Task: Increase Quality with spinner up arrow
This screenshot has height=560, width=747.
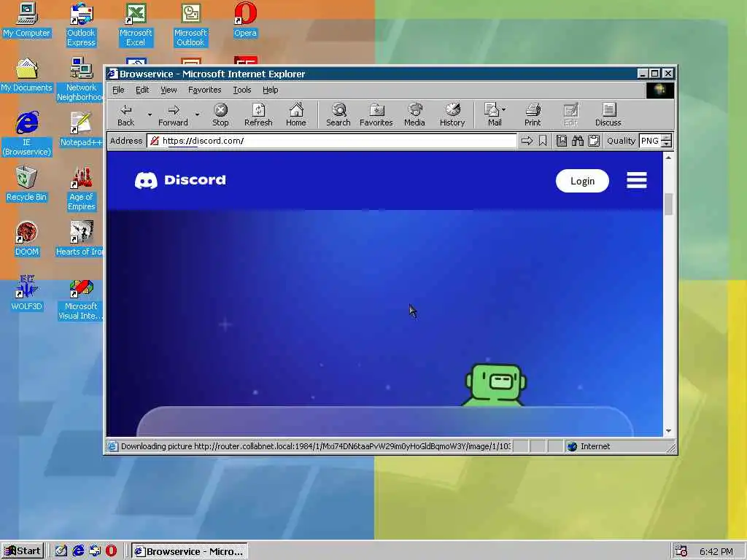Action: pyautogui.click(x=667, y=138)
